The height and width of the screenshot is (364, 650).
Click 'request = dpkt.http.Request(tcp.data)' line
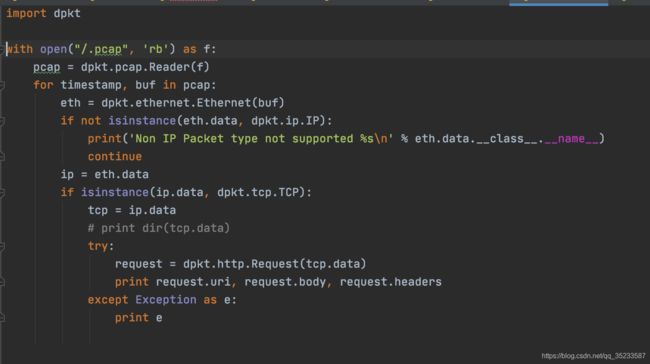(240, 264)
